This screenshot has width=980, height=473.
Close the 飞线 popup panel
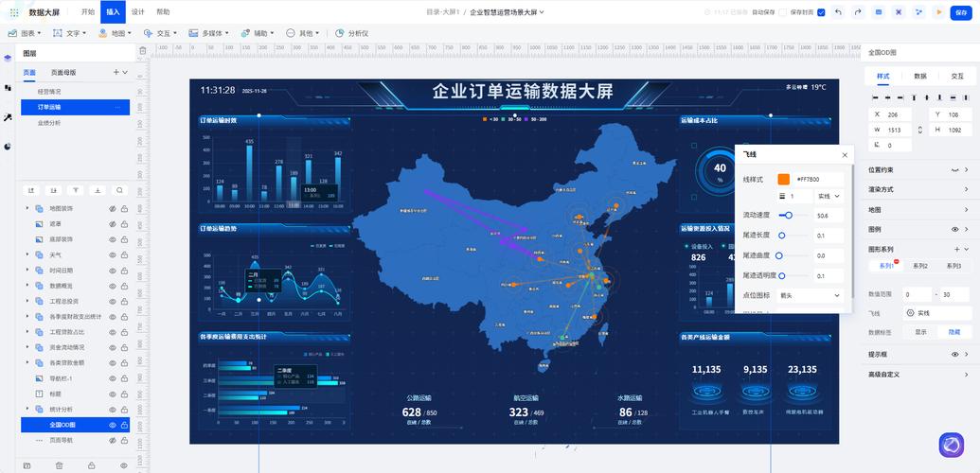(845, 155)
